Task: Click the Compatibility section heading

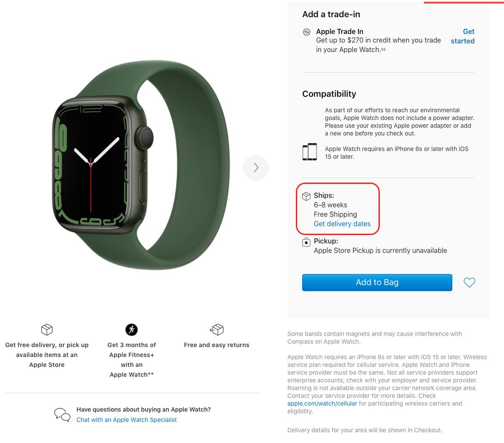Action: (x=329, y=94)
